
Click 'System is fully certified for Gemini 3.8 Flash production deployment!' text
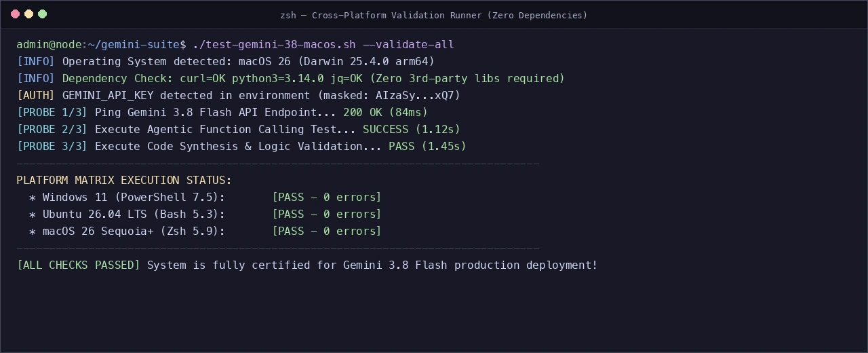tap(372, 265)
